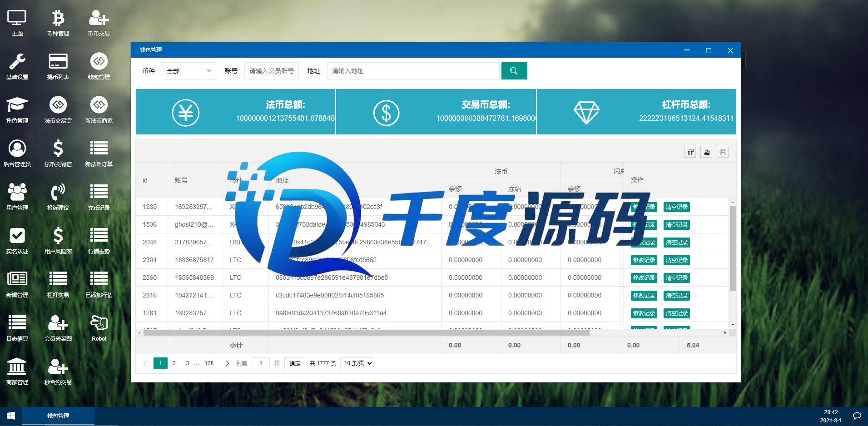This screenshot has width=868, height=426.
Task: Click the green search button
Action: [x=514, y=71]
